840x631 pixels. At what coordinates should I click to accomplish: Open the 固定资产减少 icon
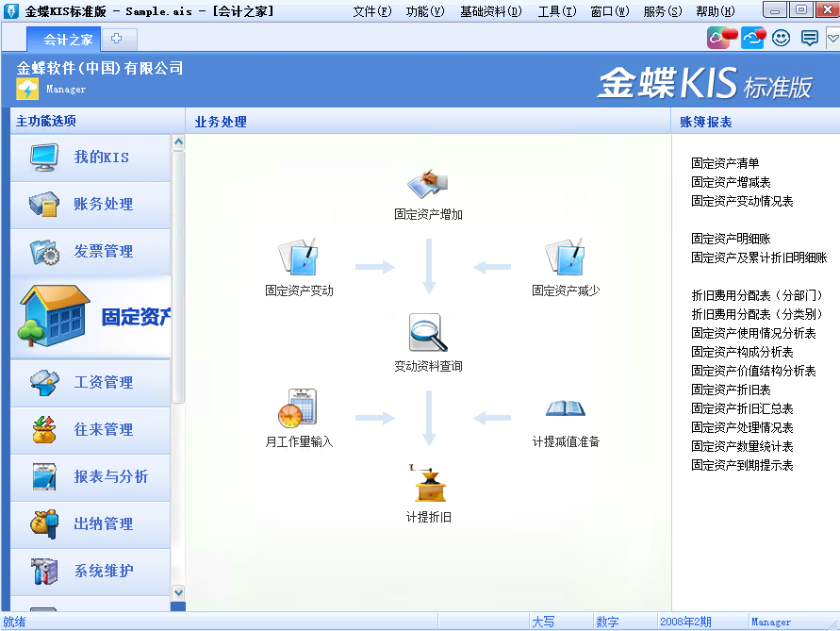(x=565, y=257)
